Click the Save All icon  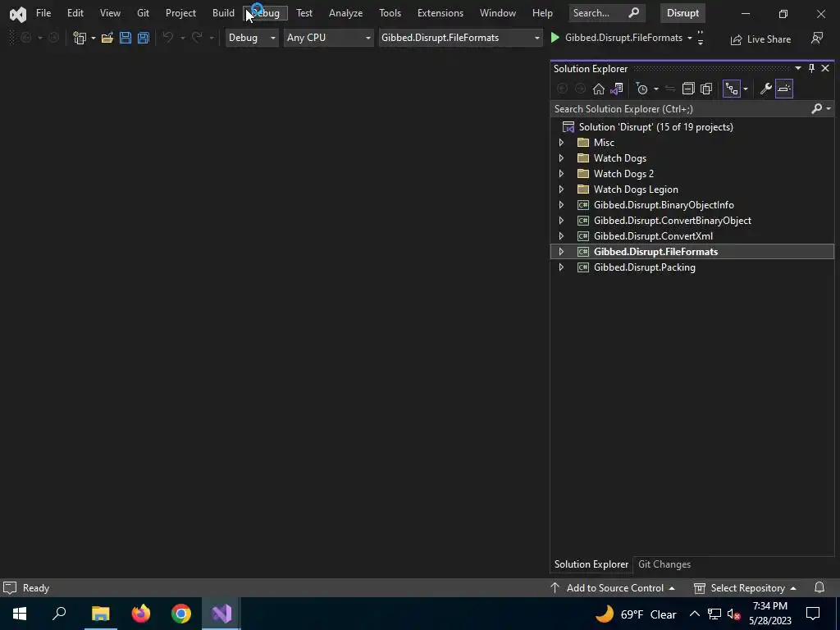143,38
